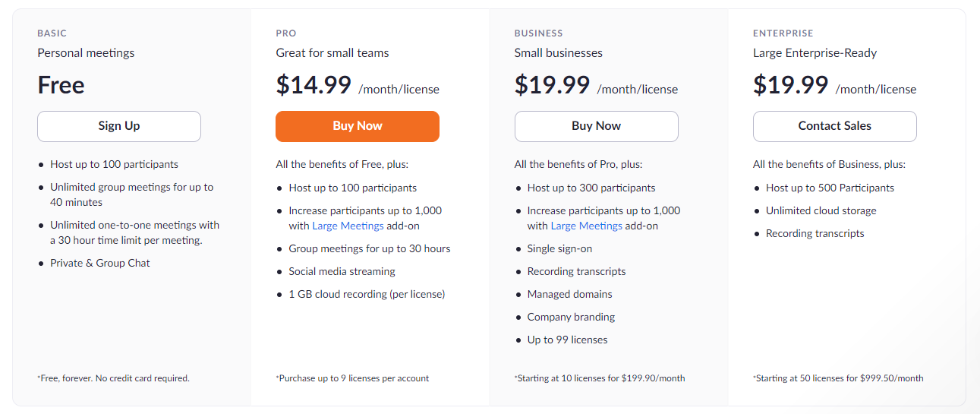The height and width of the screenshot is (414, 980).
Task: Click the 'Company branding' feature item
Action: coord(571,317)
